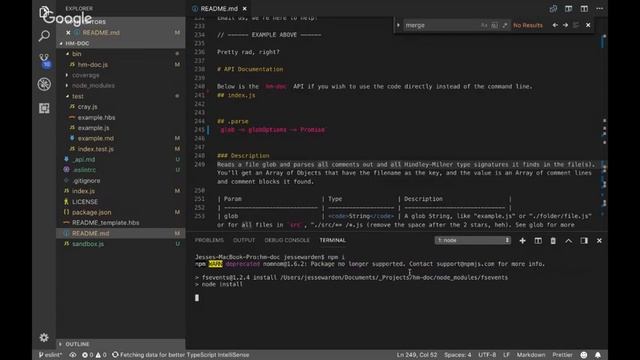Split the terminal pane

[x=538, y=241]
